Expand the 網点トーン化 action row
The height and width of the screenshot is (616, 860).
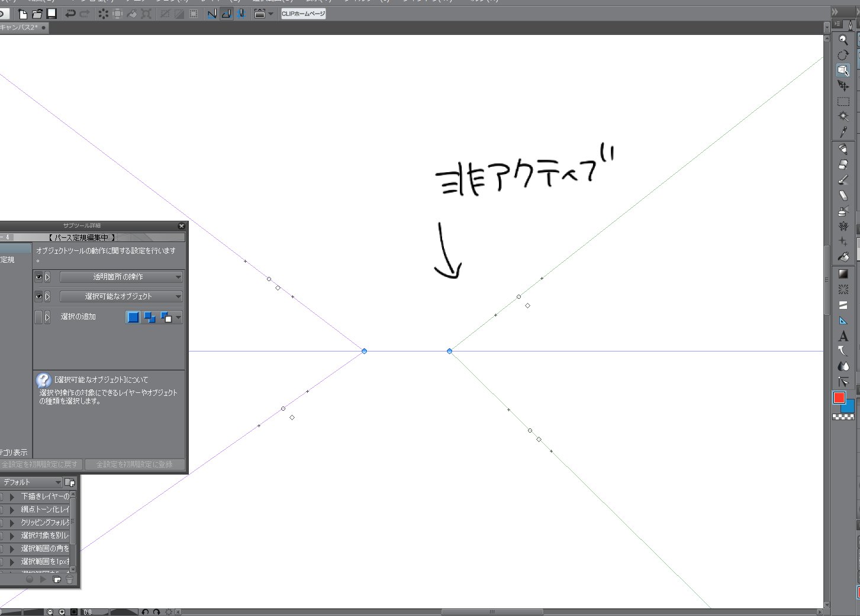point(12,509)
